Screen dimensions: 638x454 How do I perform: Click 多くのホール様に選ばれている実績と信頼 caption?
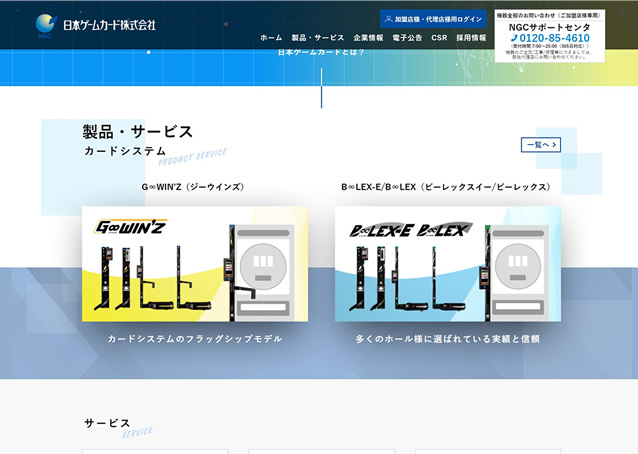pos(448,339)
